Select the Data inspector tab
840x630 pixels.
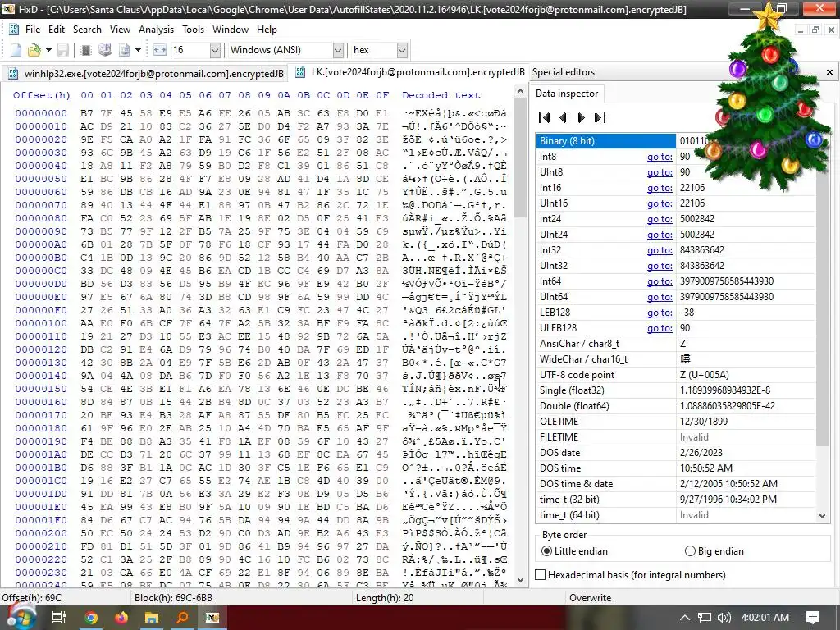567,94
